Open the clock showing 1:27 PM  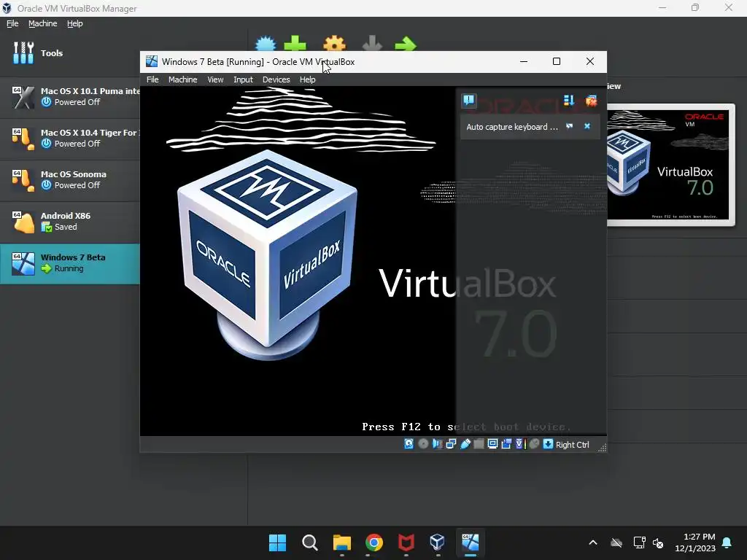pyautogui.click(x=695, y=542)
